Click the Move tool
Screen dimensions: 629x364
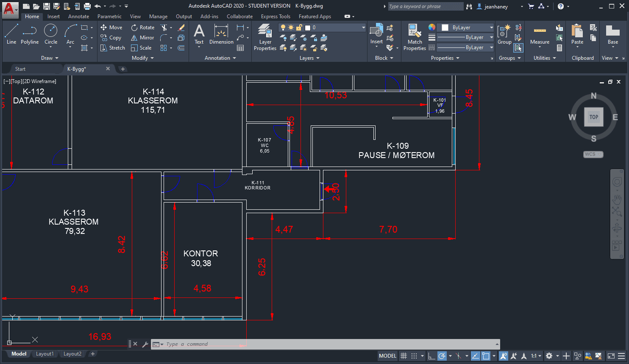[111, 28]
